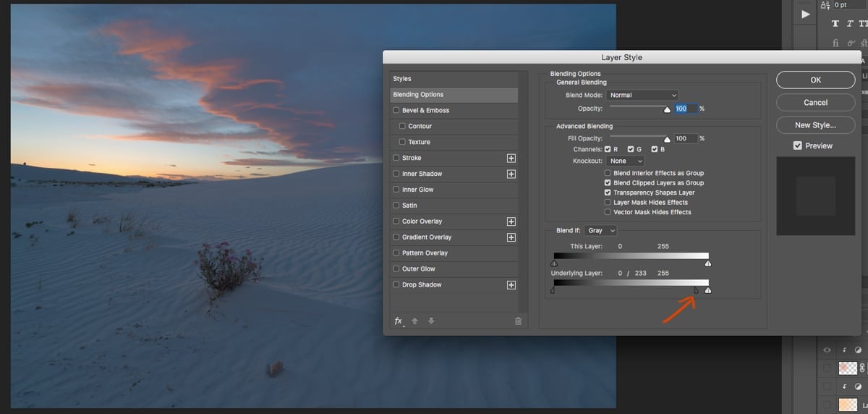
Task: Toggle the Preview checkbox
Action: pyautogui.click(x=797, y=145)
